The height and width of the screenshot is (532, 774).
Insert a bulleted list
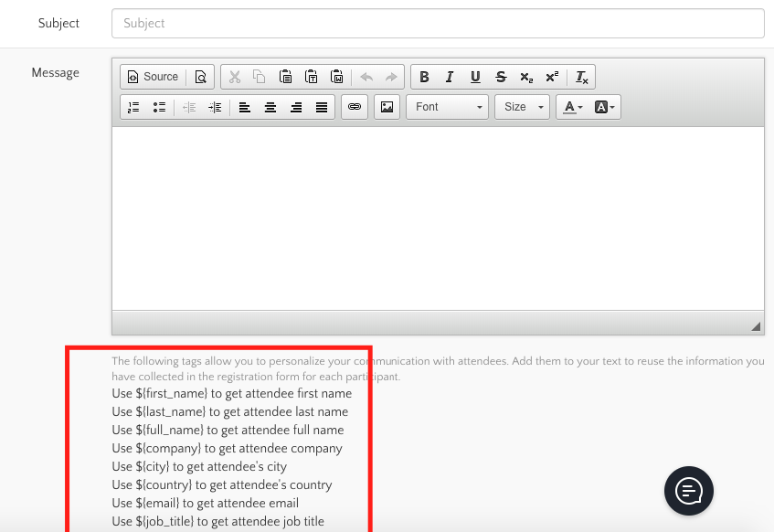pyautogui.click(x=159, y=107)
